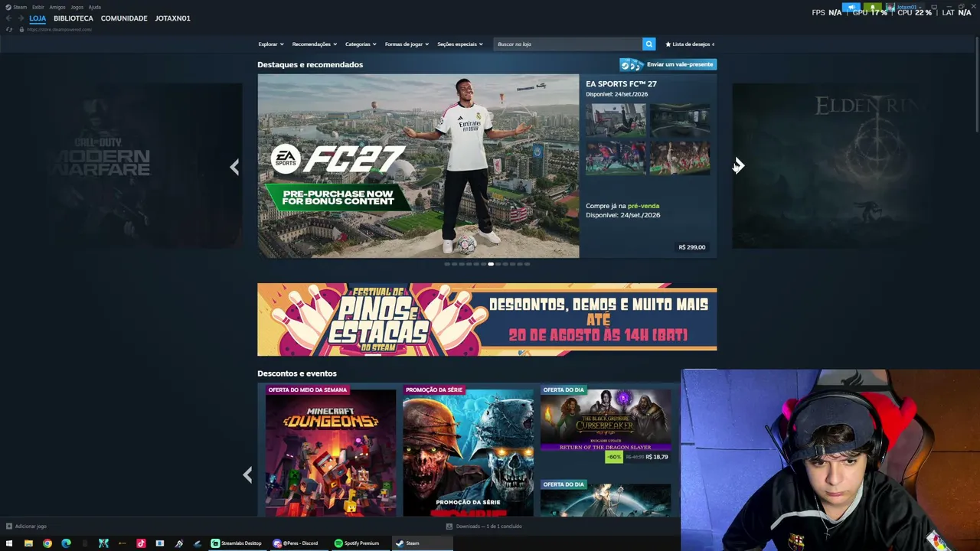Click the Adicionar jogo plus icon
The width and height of the screenshot is (980, 551).
pyautogui.click(x=9, y=527)
